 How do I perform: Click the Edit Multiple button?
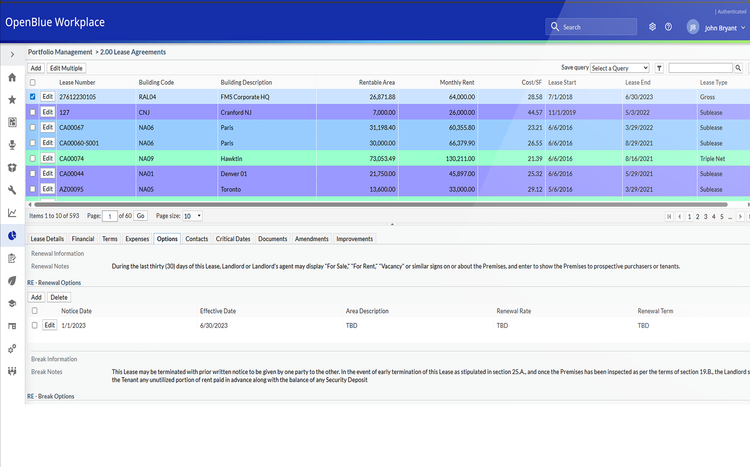point(66,68)
